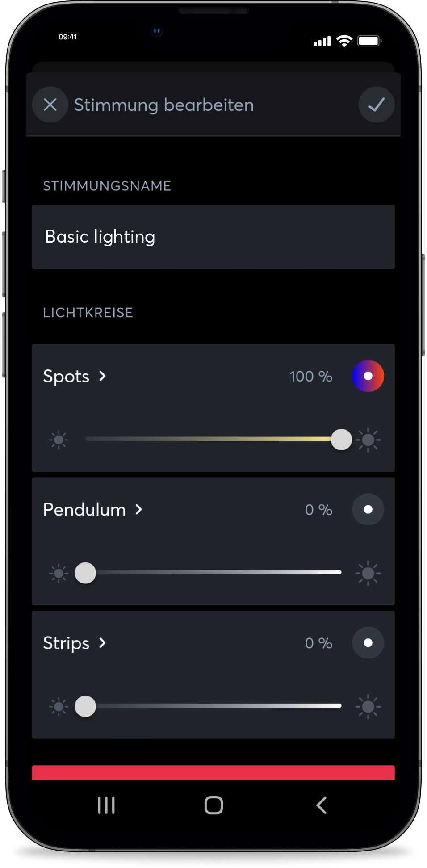Tap the high-brightness sun icon for Pendulum
427x868 pixels.
(368, 573)
